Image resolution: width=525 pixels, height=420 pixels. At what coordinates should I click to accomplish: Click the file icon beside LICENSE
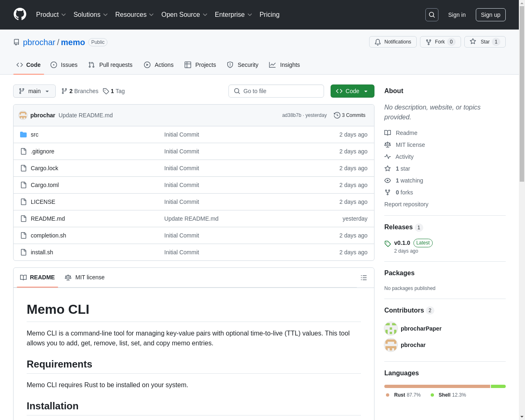click(23, 202)
